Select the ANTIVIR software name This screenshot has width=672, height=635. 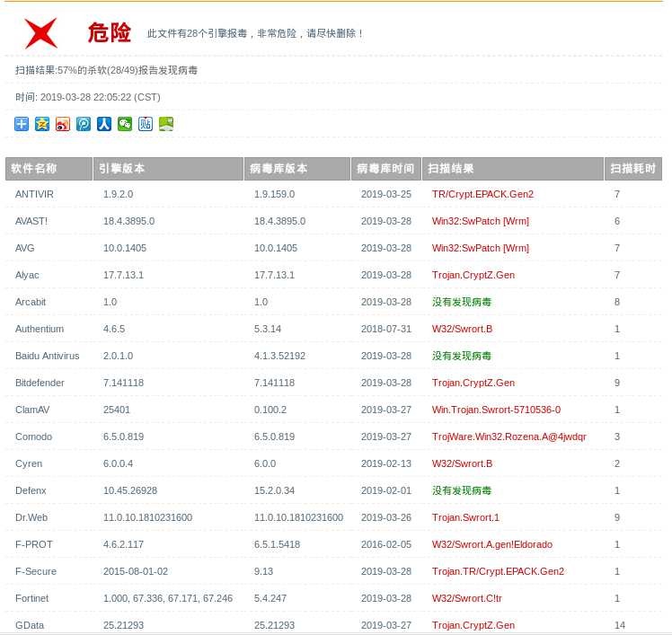coord(34,194)
